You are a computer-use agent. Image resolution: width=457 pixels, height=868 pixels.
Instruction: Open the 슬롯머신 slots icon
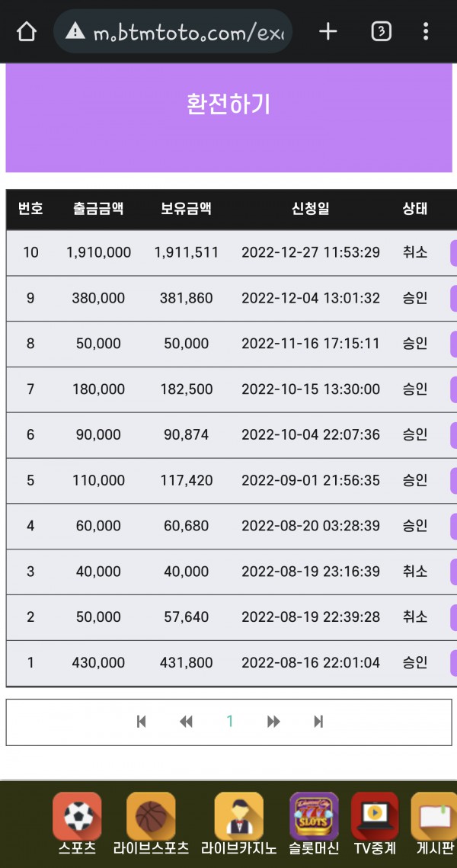click(314, 818)
